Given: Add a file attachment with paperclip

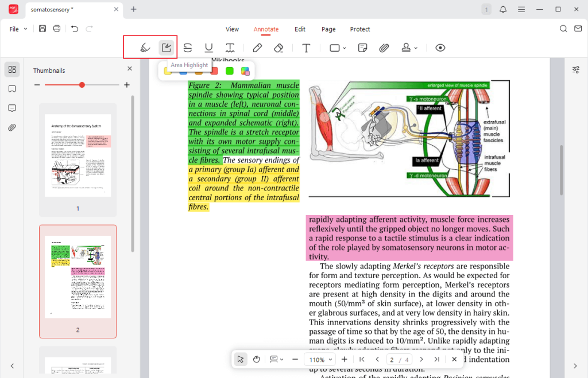Looking at the screenshot, I should 384,48.
